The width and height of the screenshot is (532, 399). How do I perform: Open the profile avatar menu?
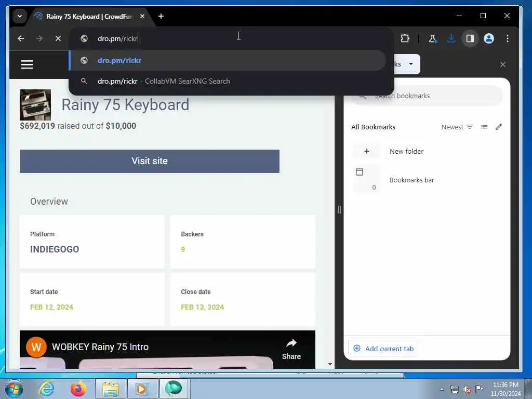coord(488,38)
